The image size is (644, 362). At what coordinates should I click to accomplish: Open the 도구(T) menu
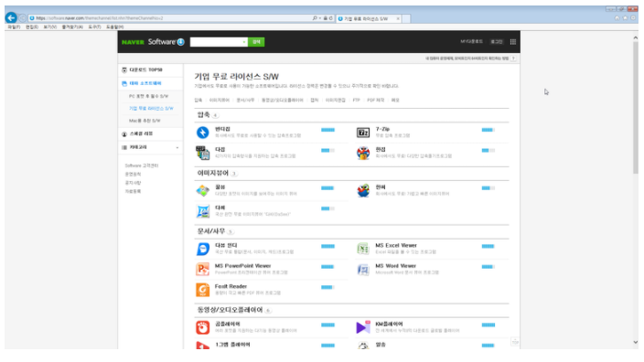[x=94, y=27]
